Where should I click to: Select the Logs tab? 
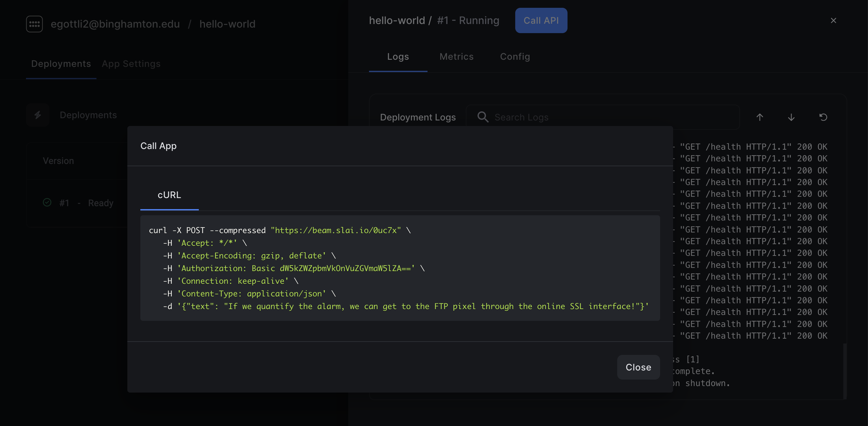coord(398,56)
